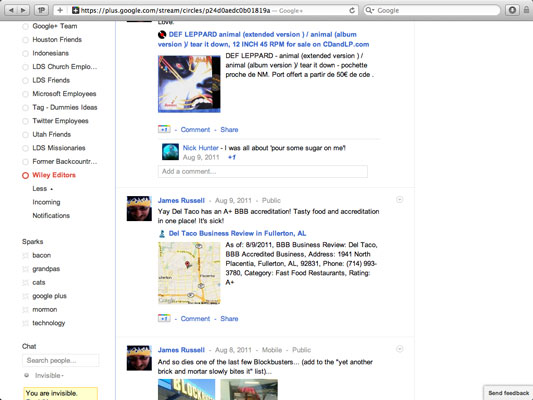This screenshot has width=533, height=400.
Task: Click the site favicon in the address bar
Action: coord(75,11)
